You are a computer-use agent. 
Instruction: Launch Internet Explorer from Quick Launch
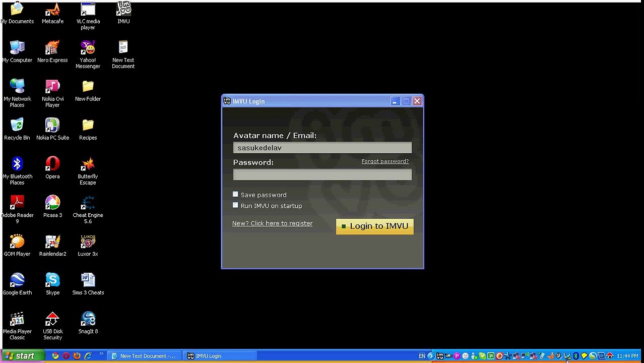pos(88,356)
